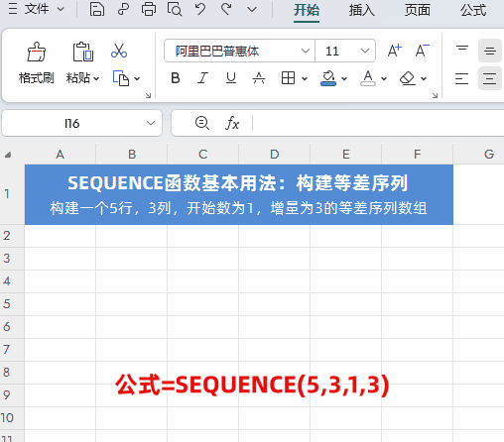
Task: Select column A header
Action: click(x=60, y=155)
